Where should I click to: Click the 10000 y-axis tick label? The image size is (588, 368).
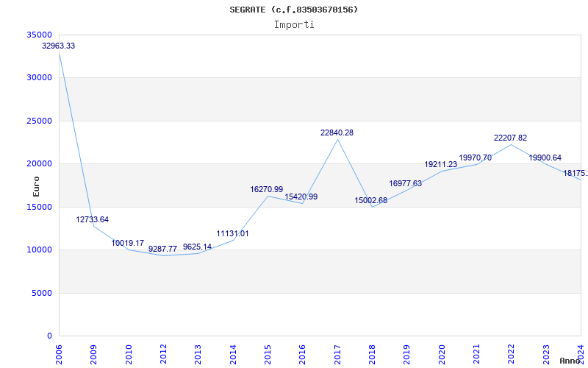40,250
